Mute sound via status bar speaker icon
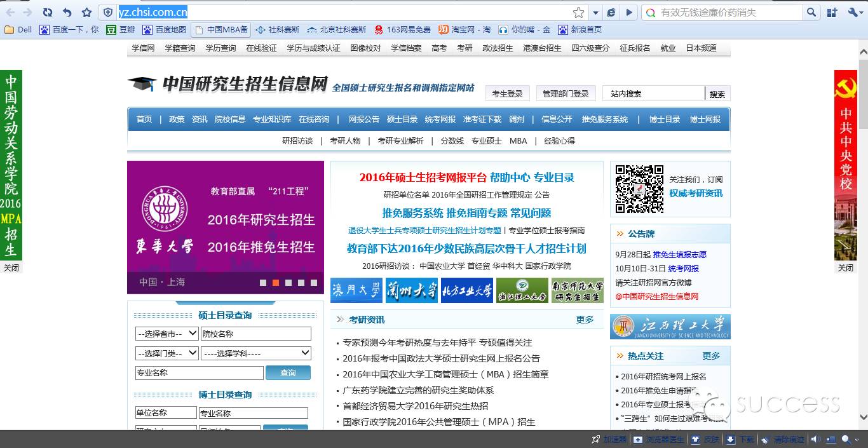This screenshot has width=868, height=448. click(815, 440)
